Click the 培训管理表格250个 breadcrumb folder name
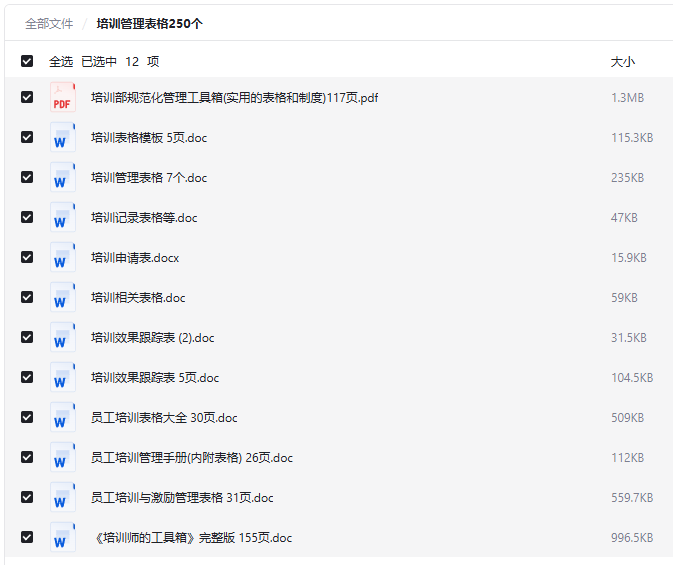 [149, 24]
